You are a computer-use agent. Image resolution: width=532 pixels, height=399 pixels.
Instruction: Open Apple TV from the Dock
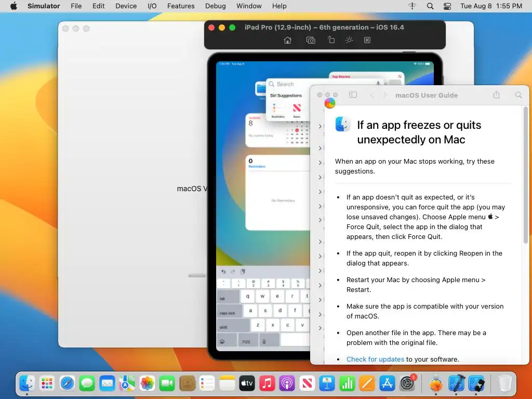tap(247, 384)
